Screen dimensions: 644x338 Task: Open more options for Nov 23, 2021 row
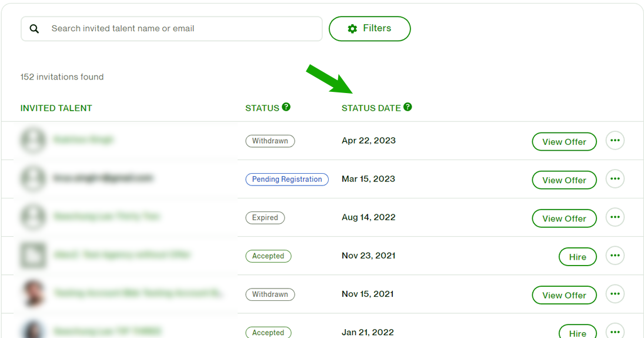[615, 256]
